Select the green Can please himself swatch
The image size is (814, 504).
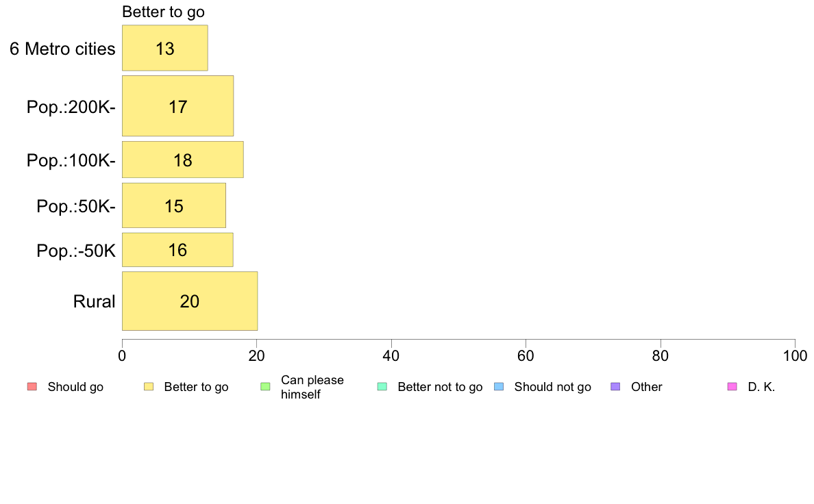pyautogui.click(x=265, y=387)
